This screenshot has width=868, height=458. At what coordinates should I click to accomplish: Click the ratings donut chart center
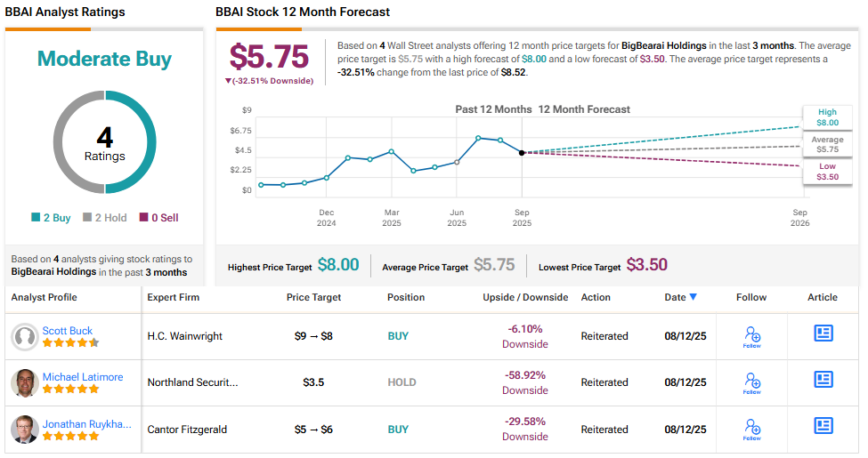click(x=105, y=143)
